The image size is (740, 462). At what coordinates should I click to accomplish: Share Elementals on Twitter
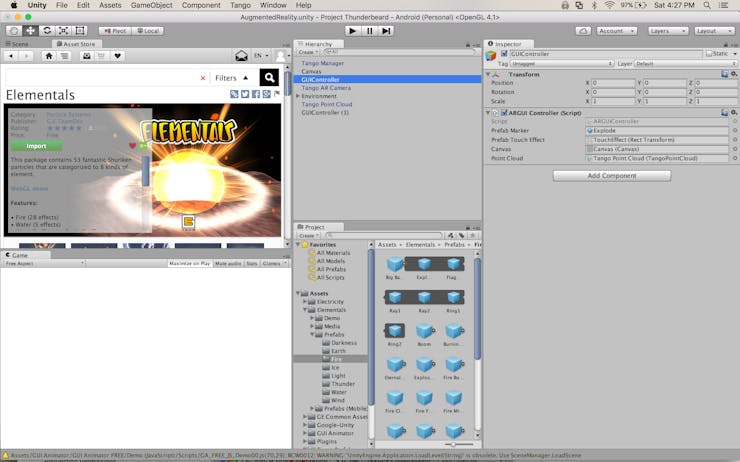click(x=245, y=94)
